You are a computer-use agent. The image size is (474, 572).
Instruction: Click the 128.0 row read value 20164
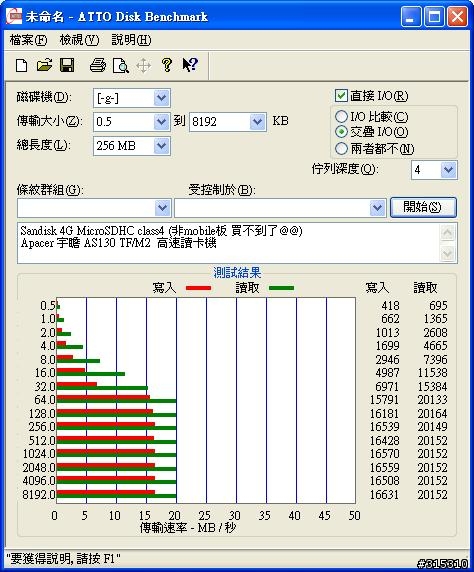[432, 414]
